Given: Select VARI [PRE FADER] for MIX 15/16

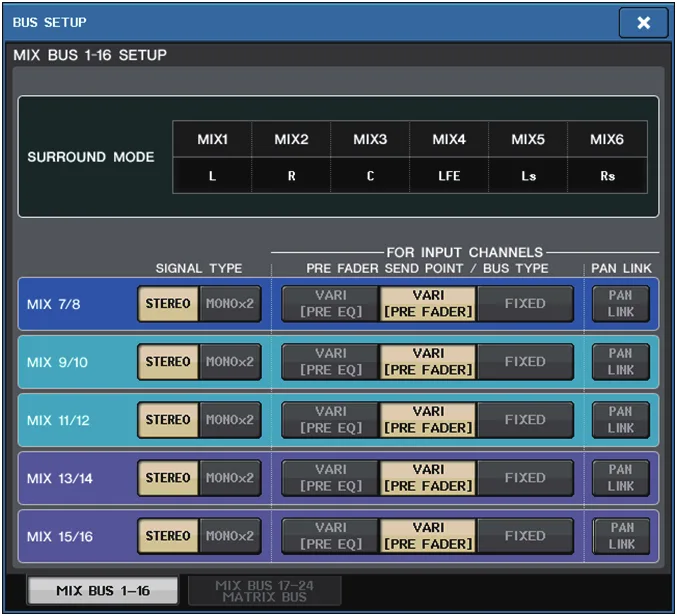Looking at the screenshot, I should click(428, 536).
